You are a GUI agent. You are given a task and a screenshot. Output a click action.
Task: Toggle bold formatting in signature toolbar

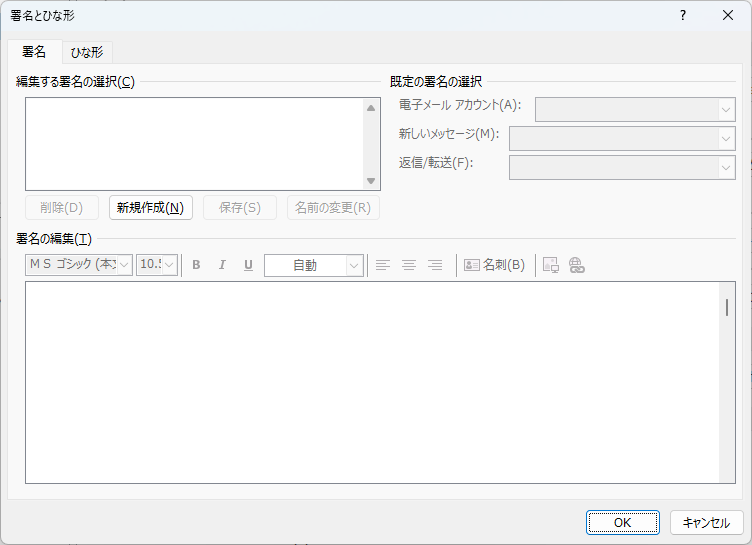[x=196, y=265]
